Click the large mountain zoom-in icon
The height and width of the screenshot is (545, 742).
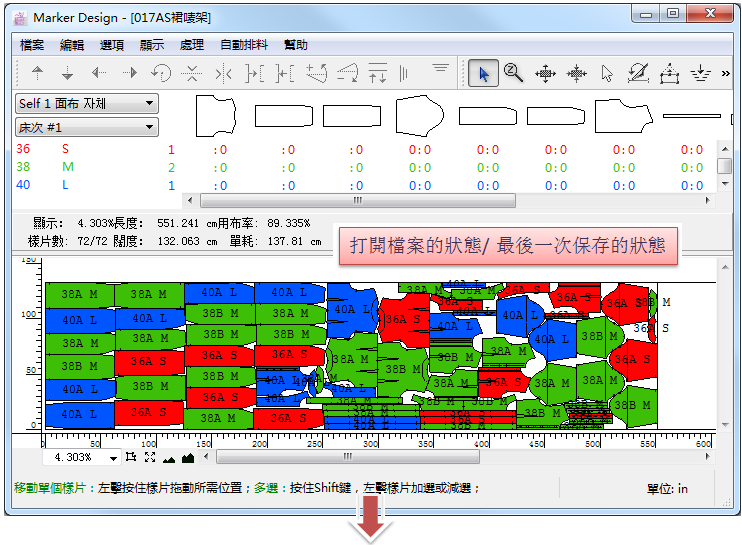[188, 457]
